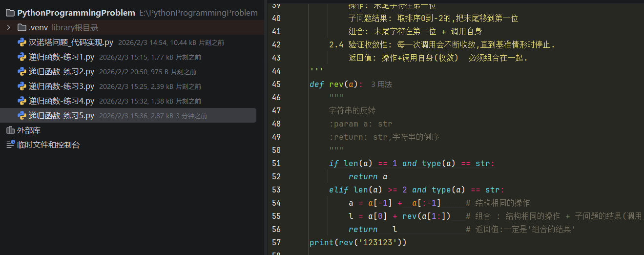
Task: Select the PythonProgrammingProblem project root
Action: pyautogui.click(x=76, y=13)
